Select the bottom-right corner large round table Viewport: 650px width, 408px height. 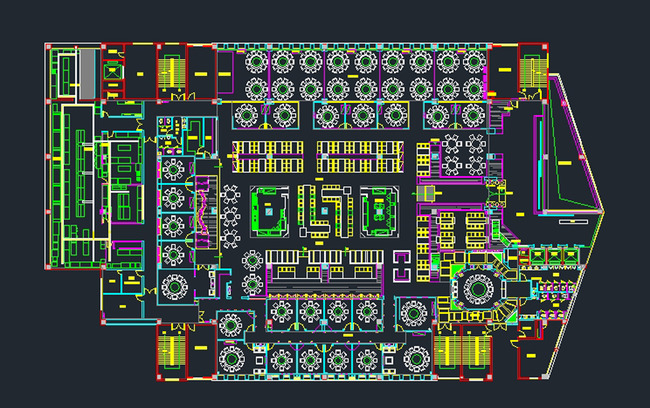[x=416, y=358]
